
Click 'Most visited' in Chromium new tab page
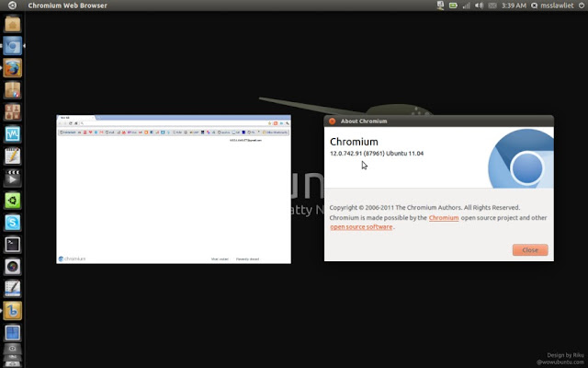coord(220,259)
